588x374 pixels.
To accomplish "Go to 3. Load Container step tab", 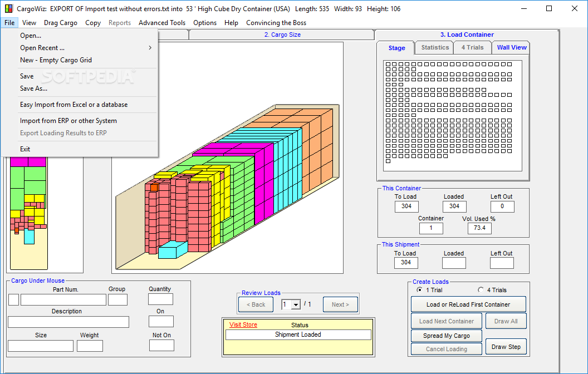I will [x=467, y=35].
